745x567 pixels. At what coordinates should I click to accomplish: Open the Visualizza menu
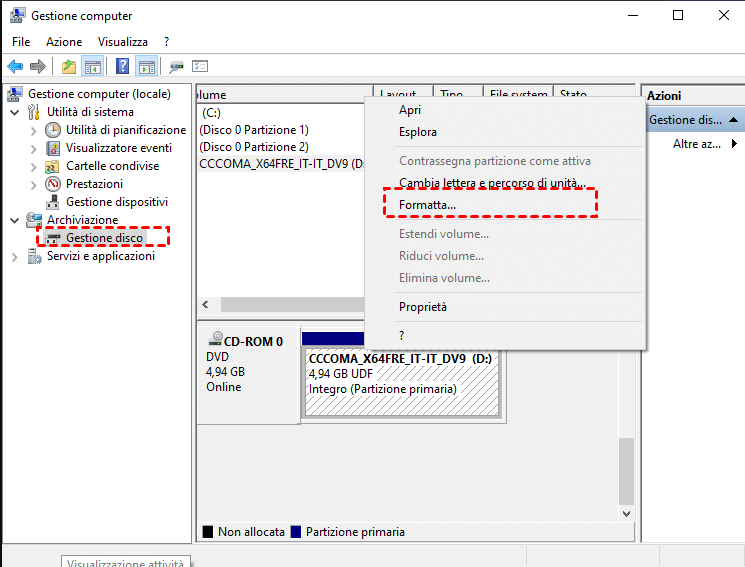click(x=123, y=42)
